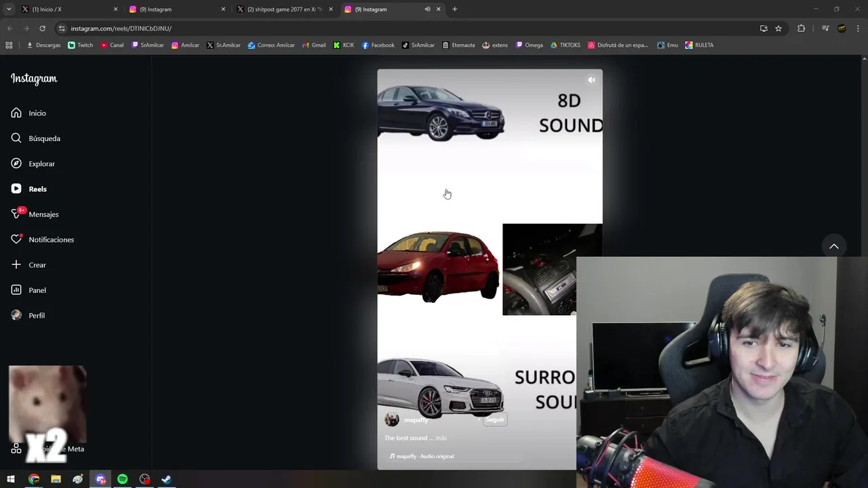868x488 pixels.
Task: Open TIKTOKS bookmark
Action: click(566, 45)
